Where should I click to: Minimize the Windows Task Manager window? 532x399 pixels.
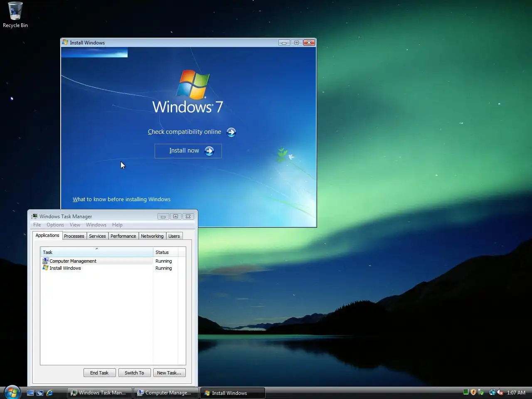[x=163, y=216]
